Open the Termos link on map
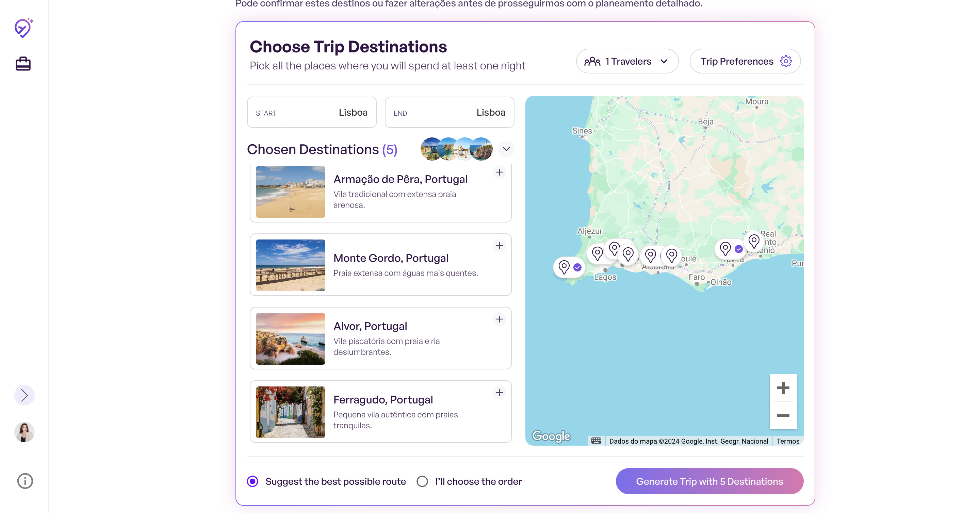Image resolution: width=980 pixels, height=513 pixels. pos(787,441)
